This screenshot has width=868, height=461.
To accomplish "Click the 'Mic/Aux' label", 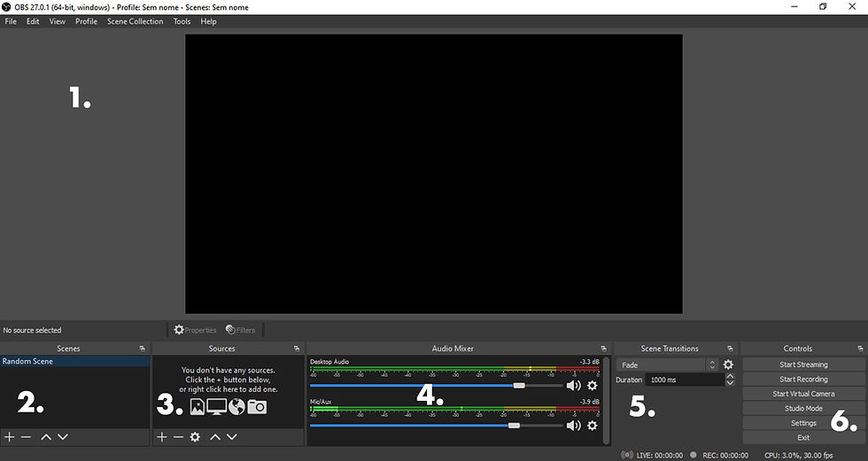I will 321,402.
